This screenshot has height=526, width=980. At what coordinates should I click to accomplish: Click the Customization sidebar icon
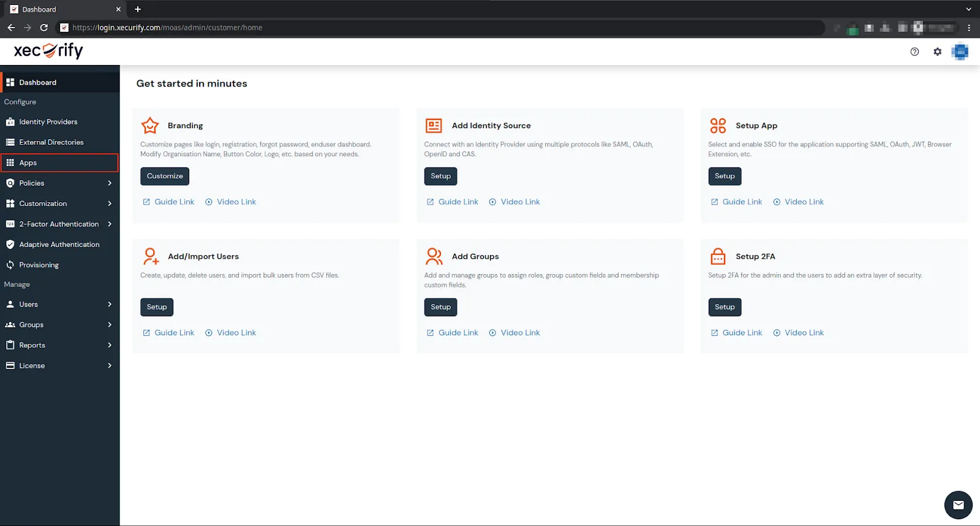click(10, 204)
